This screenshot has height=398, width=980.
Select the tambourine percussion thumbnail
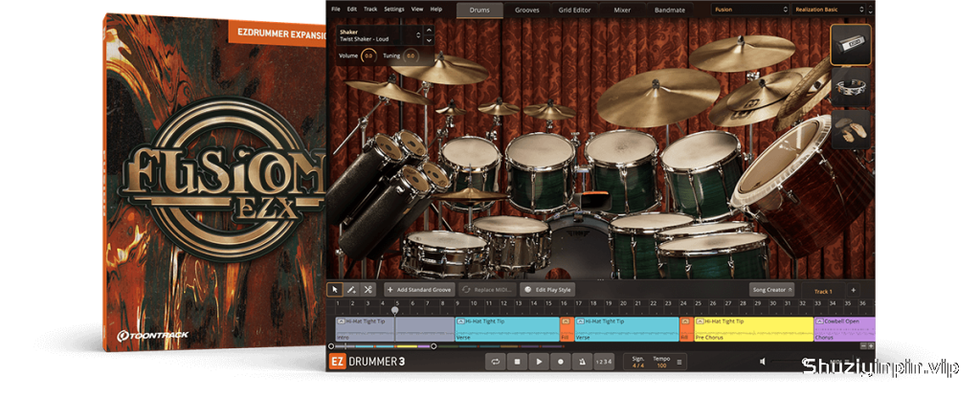851,87
